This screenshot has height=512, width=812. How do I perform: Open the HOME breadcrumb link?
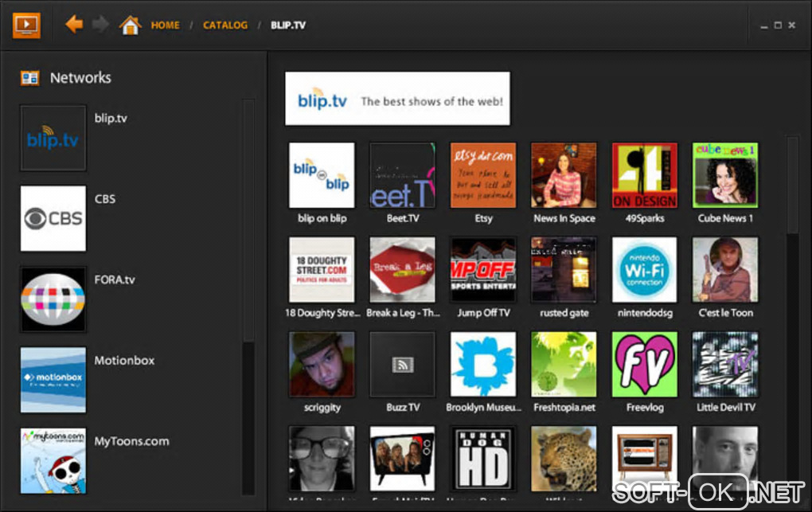point(166,25)
